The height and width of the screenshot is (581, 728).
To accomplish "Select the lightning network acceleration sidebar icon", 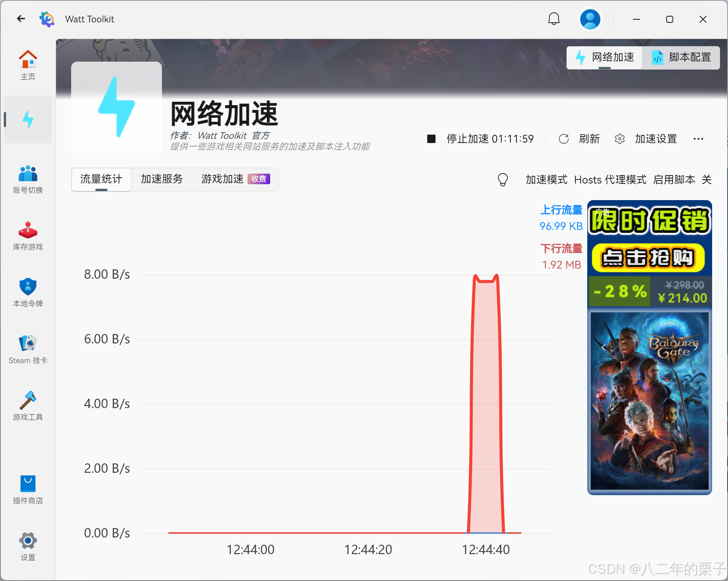I will point(28,120).
